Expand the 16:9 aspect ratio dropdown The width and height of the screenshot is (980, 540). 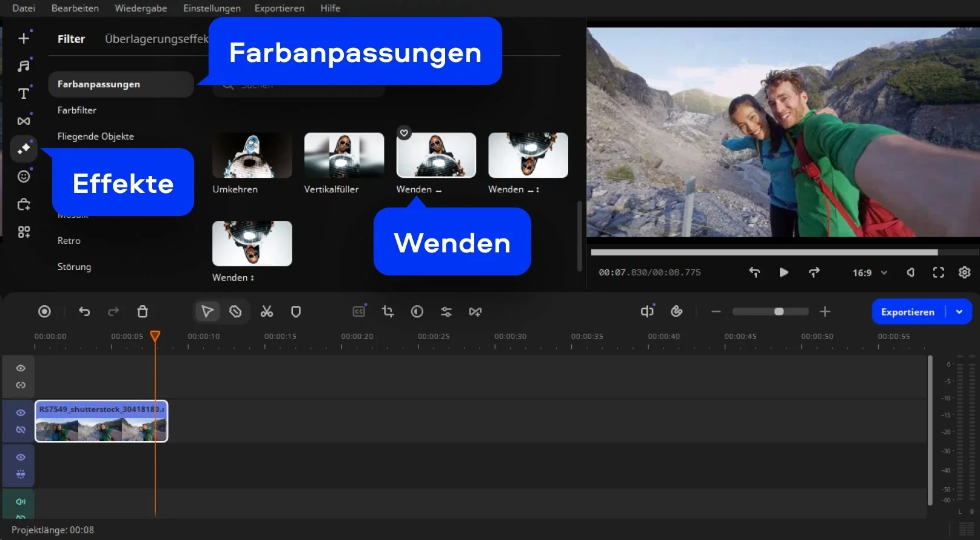click(870, 273)
